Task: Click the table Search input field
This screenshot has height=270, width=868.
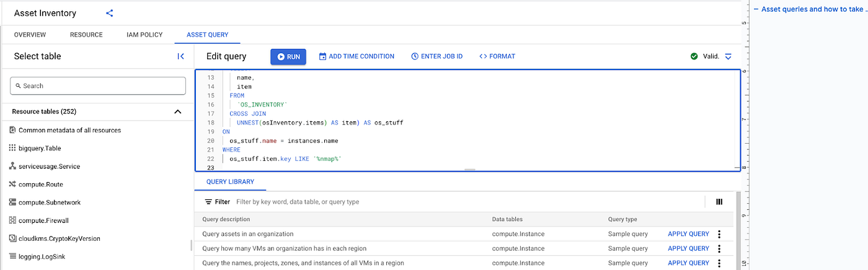Action: (x=98, y=86)
